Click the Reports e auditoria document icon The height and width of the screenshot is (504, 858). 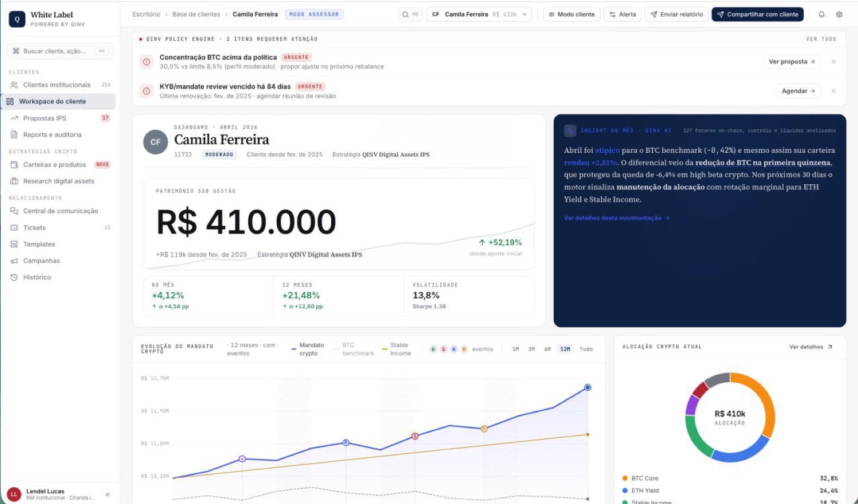tap(14, 135)
